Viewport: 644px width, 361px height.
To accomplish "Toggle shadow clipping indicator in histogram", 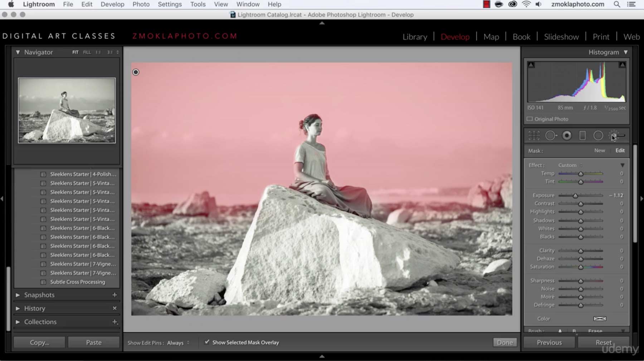I will [531, 65].
